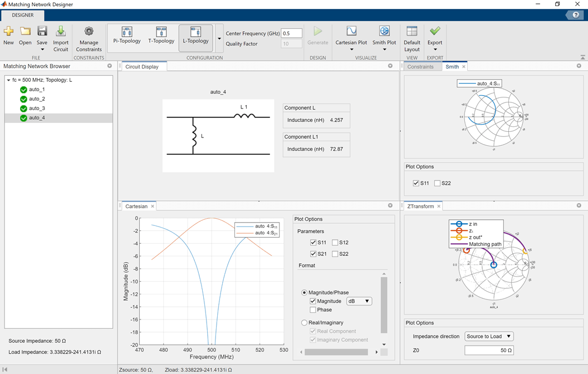Image resolution: width=588 pixels, height=374 pixels.
Task: Expand the topology gallery dropdown arrow
Action: tap(219, 38)
